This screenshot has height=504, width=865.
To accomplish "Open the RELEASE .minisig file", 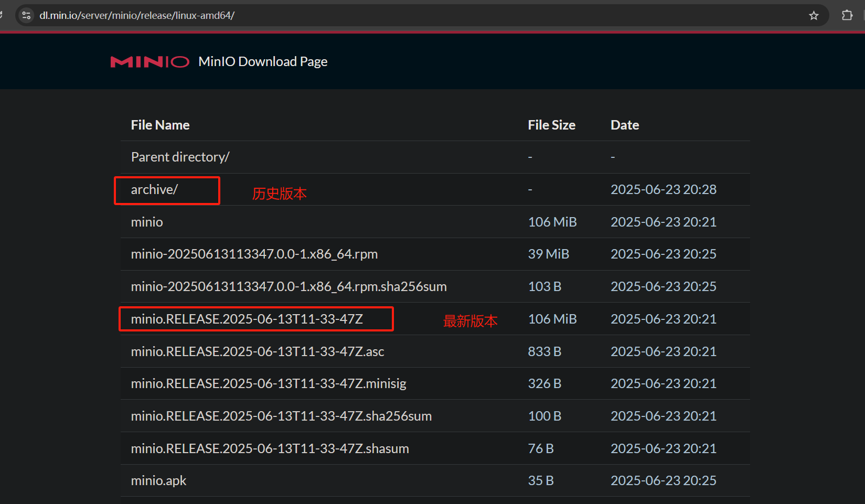I will [269, 383].
